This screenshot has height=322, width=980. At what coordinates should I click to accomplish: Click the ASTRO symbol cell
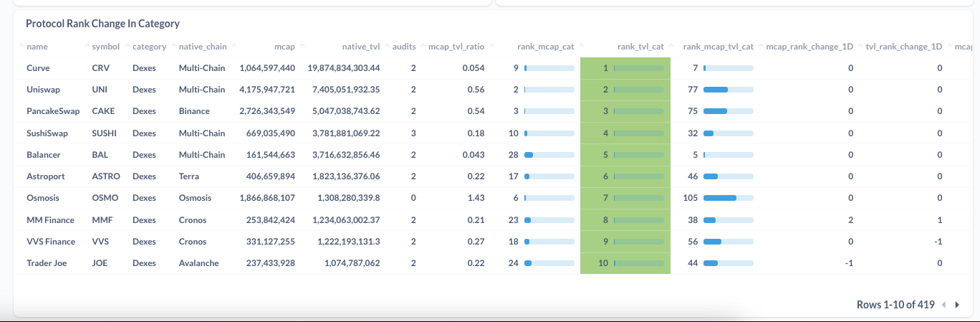click(x=106, y=176)
